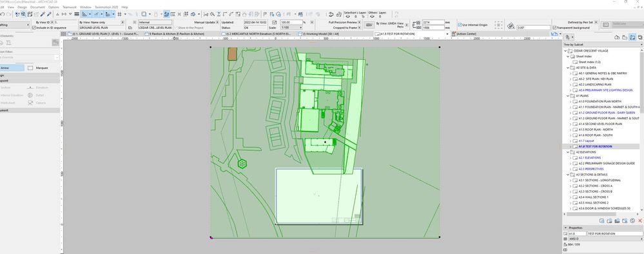
Task: Switch to E Pavilion & Kitchen tab
Action: pyautogui.click(x=177, y=34)
